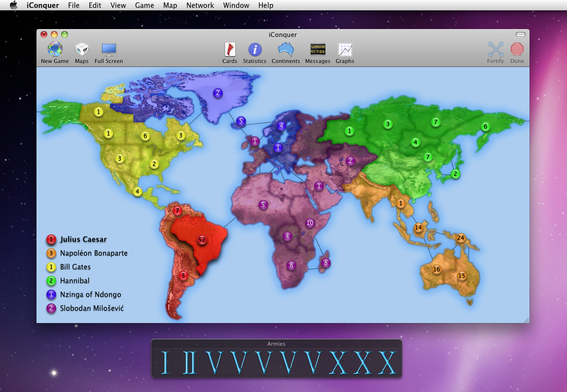Toggle toolbar visibility with the pill button
Screen dimensions: 567x392
click(521, 34)
